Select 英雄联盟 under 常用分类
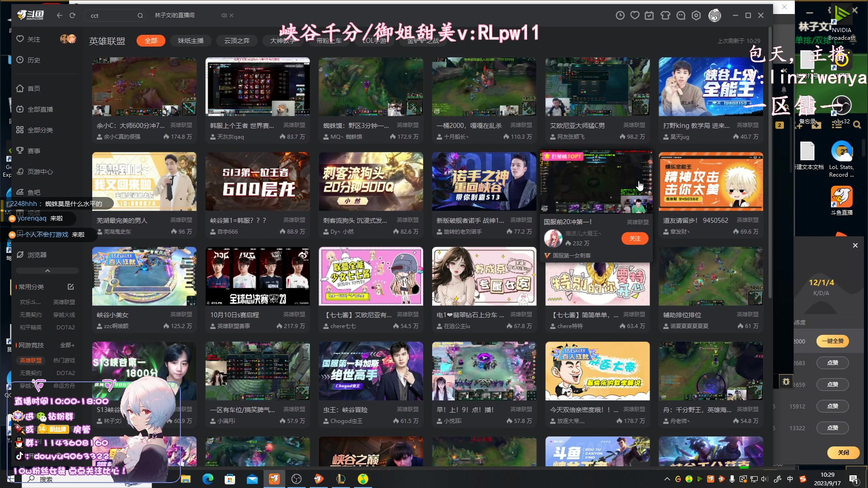Image resolution: width=868 pixels, height=488 pixels. pyautogui.click(x=63, y=302)
